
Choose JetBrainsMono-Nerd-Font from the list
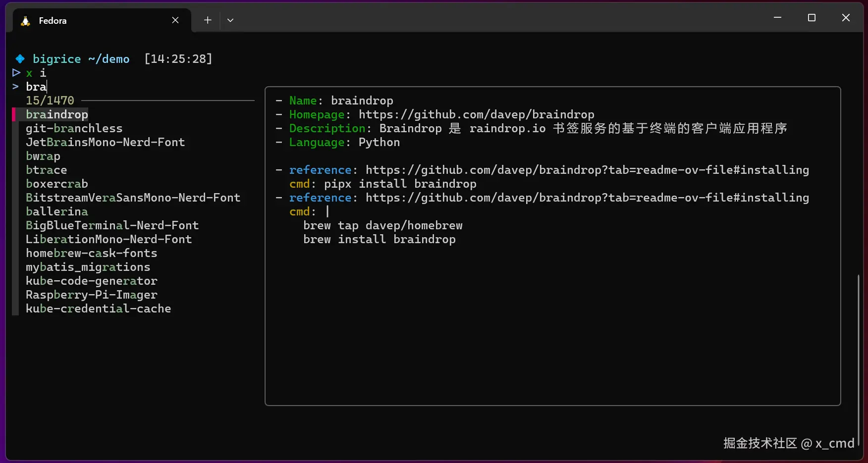pos(106,142)
